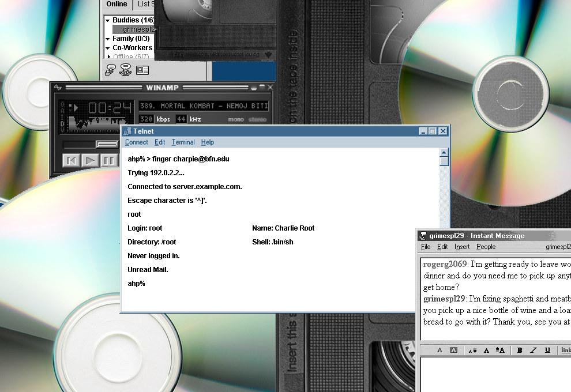Open the Connect menu in Telnet
This screenshot has height=392, width=571.
tap(137, 142)
